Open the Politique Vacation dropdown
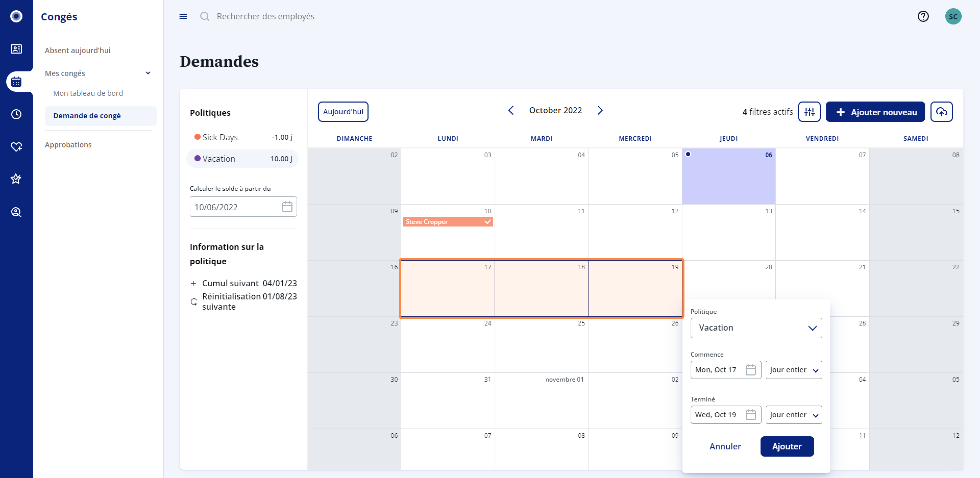980x478 pixels. tap(756, 328)
